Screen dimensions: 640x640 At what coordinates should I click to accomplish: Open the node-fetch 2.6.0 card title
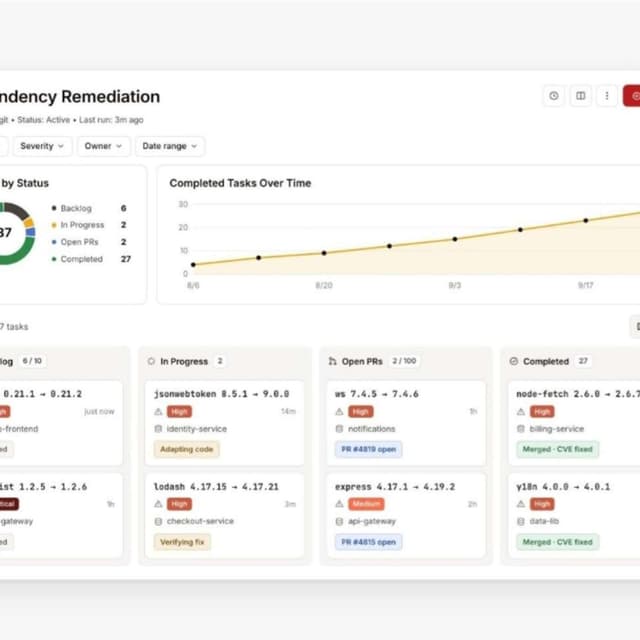(x=578, y=394)
